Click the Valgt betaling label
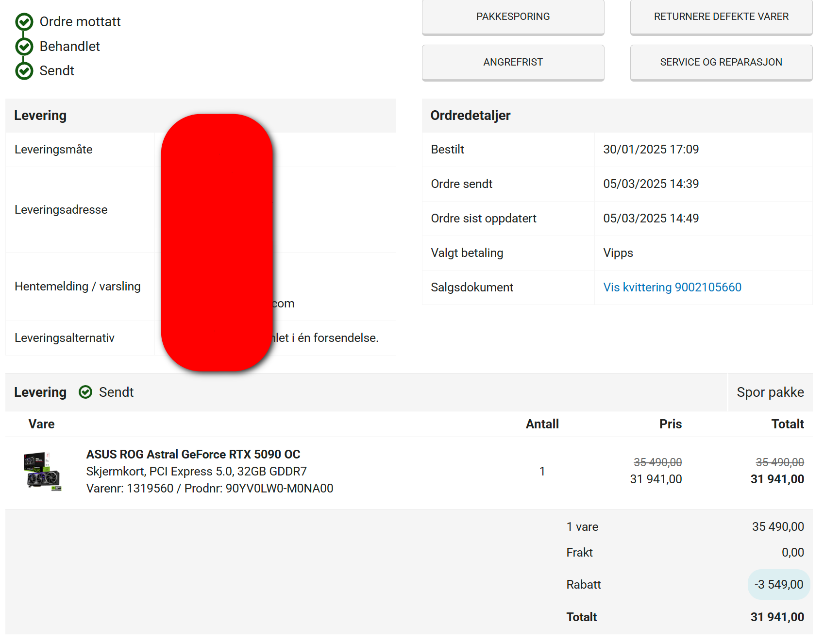The height and width of the screenshot is (644, 824). tap(467, 253)
